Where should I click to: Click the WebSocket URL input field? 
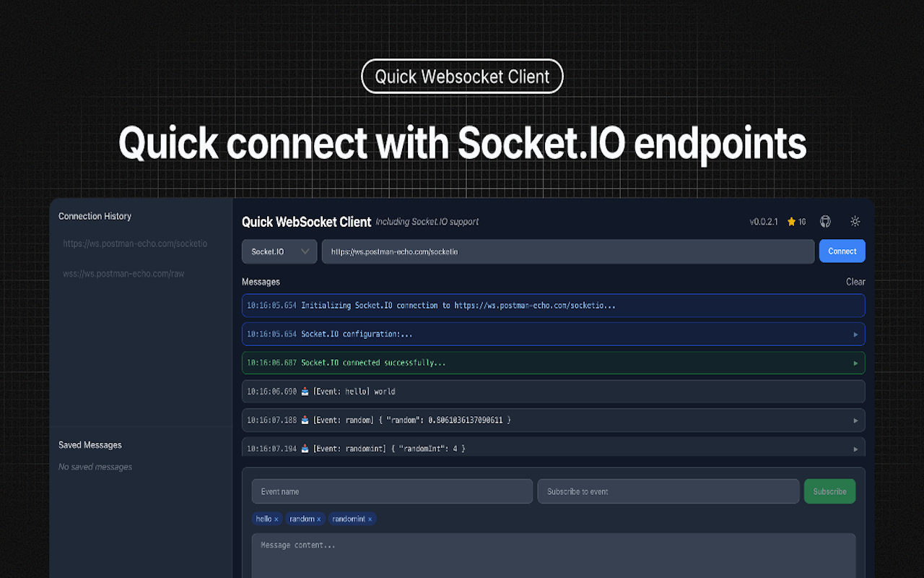click(x=568, y=251)
